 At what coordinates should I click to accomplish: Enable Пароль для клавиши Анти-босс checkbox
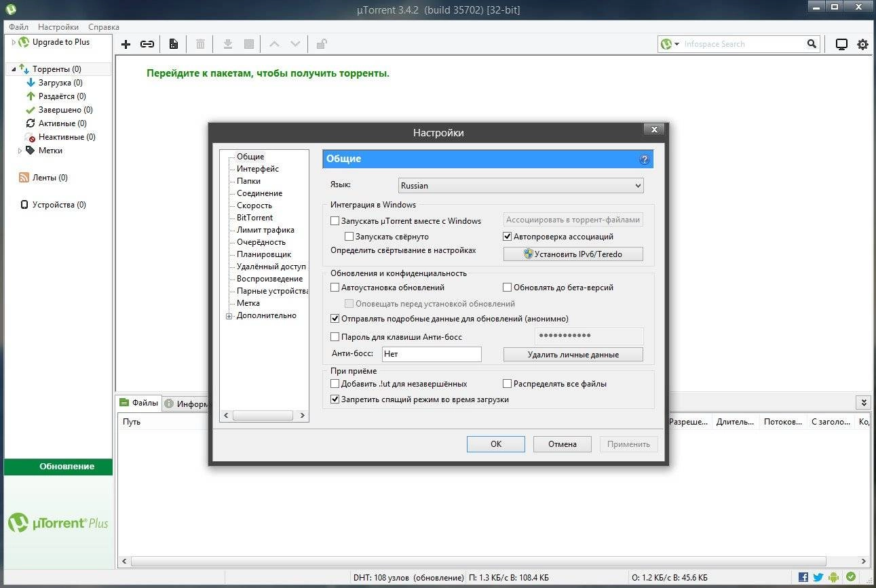tap(335, 336)
